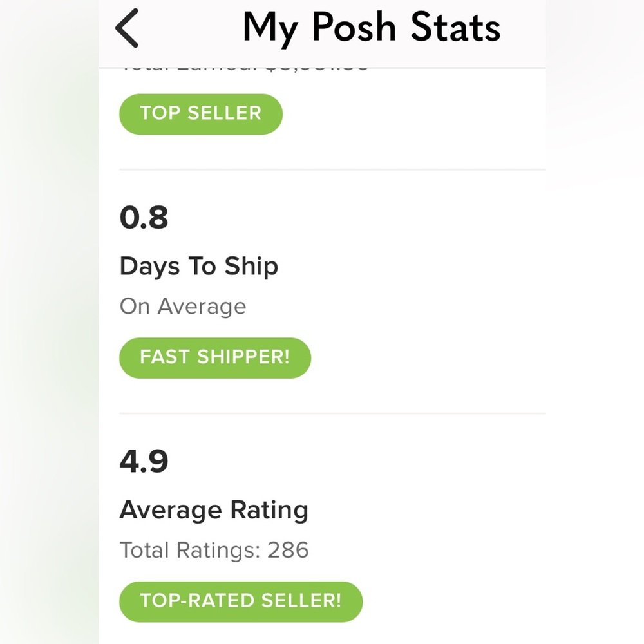The image size is (644, 644).
Task: Click divider line above Average Rating
Action: click(x=332, y=413)
